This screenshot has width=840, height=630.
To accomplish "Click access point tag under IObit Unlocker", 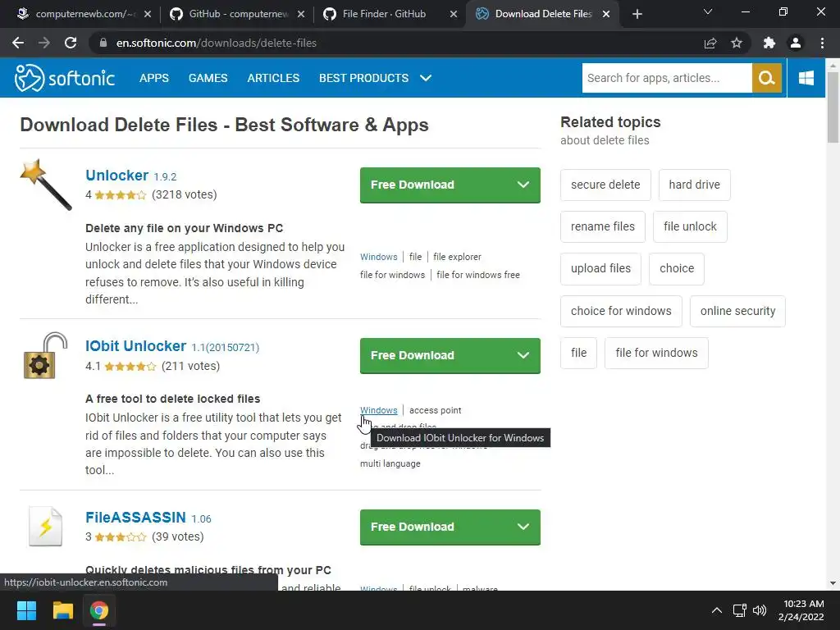I will click(x=435, y=410).
